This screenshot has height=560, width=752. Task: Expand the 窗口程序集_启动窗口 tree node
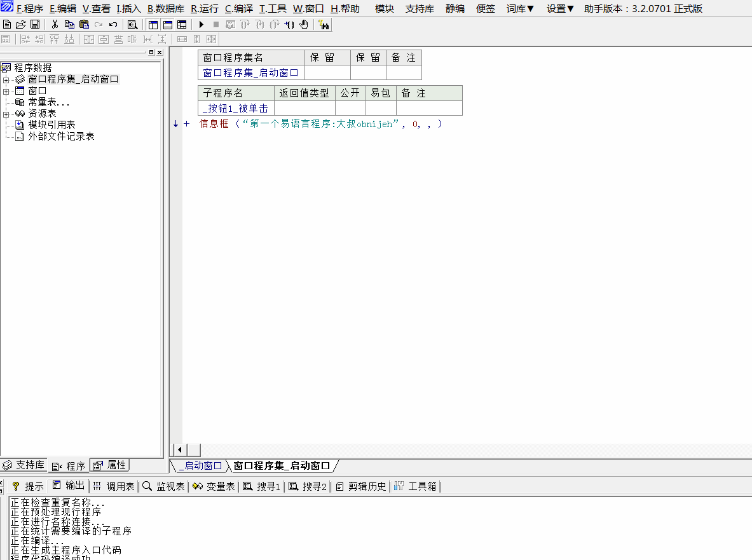6,79
